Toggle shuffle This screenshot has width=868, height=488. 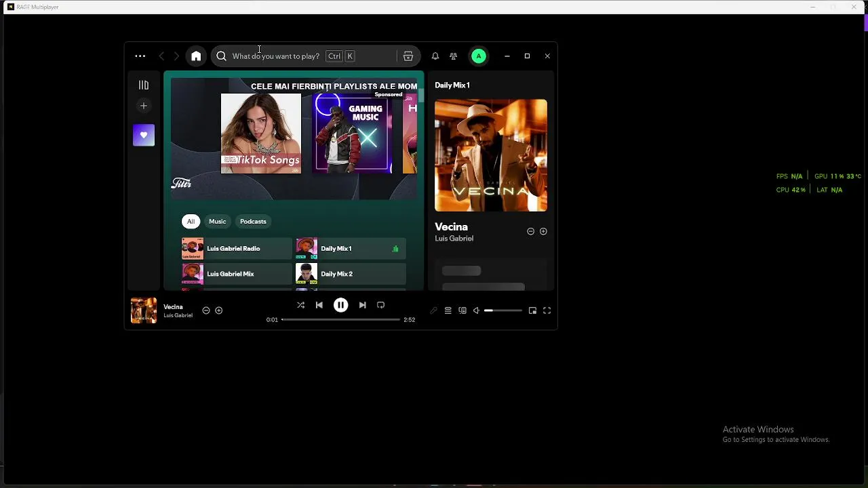300,305
